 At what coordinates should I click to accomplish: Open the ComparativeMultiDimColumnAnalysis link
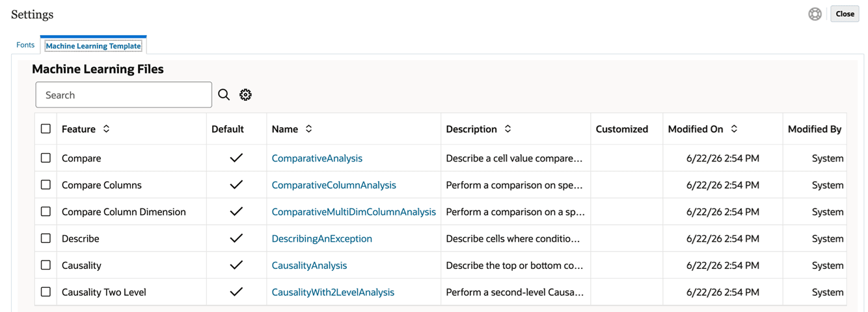click(x=354, y=212)
